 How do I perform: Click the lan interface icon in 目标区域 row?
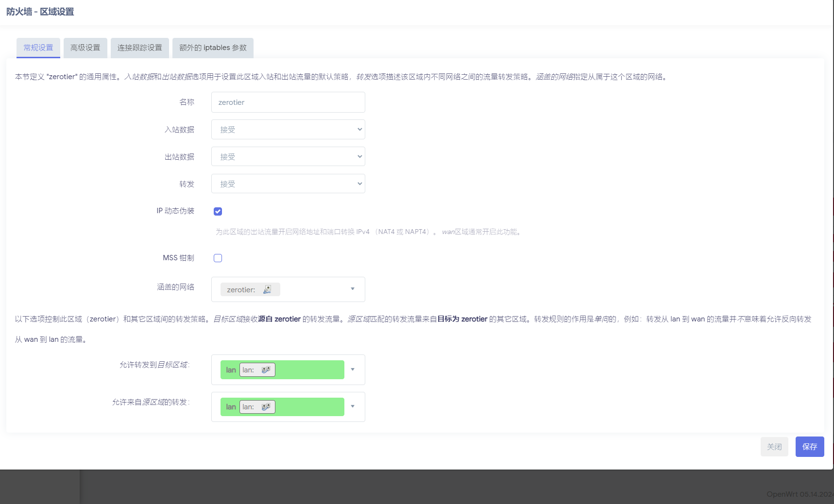[266, 370]
